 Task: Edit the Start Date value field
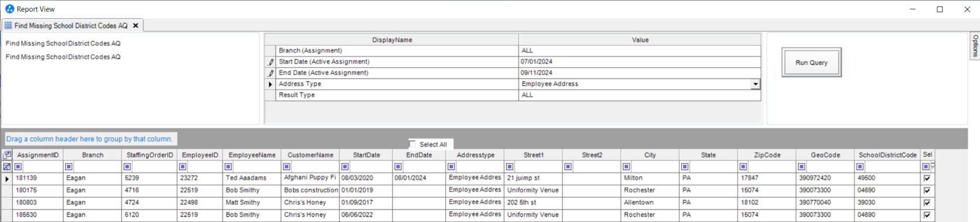coord(640,61)
